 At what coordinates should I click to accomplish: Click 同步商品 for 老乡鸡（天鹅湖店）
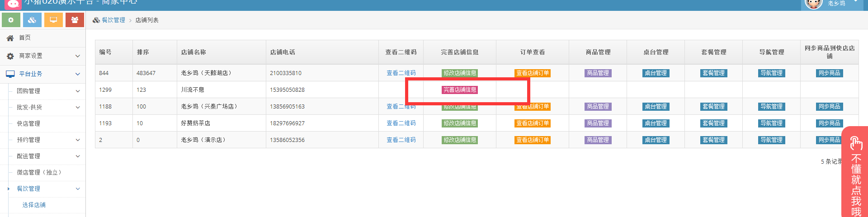pyautogui.click(x=830, y=73)
